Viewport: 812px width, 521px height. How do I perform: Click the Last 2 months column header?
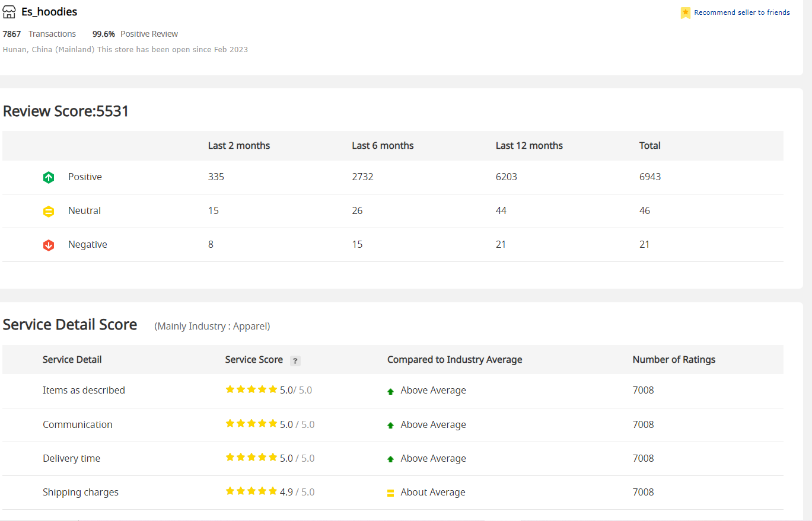pyautogui.click(x=239, y=145)
